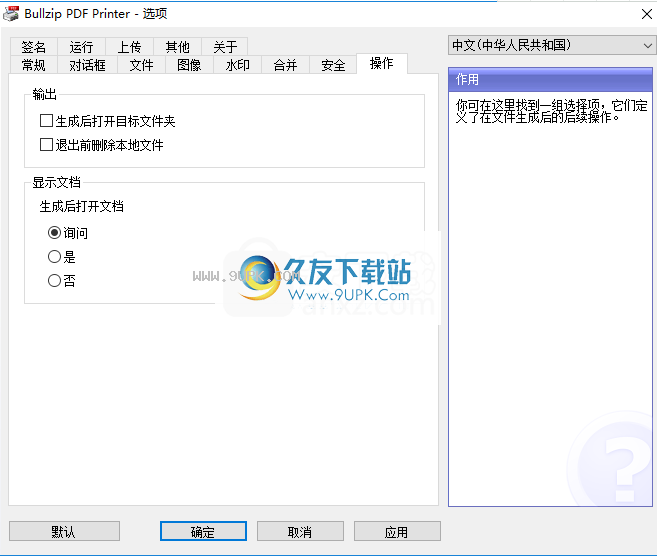Switch to the 签名 tab
This screenshot has height=557, width=657.
pyautogui.click(x=34, y=47)
